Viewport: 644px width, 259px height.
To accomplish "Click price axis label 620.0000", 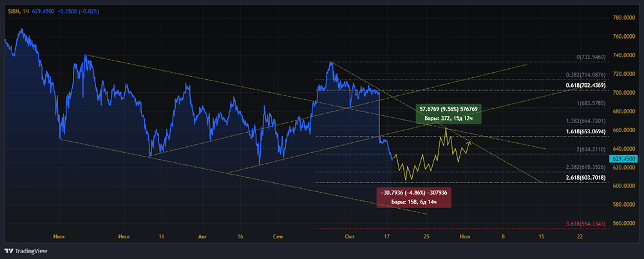I will point(623,168).
